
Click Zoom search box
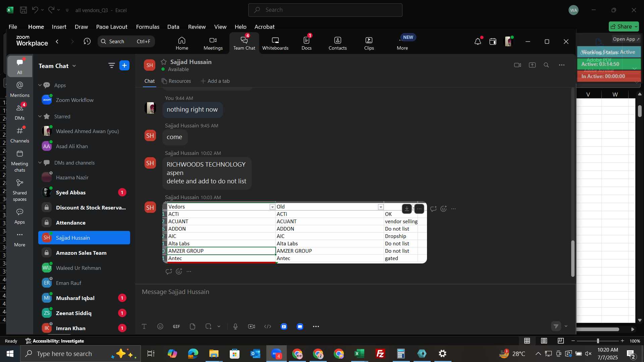click(x=126, y=42)
